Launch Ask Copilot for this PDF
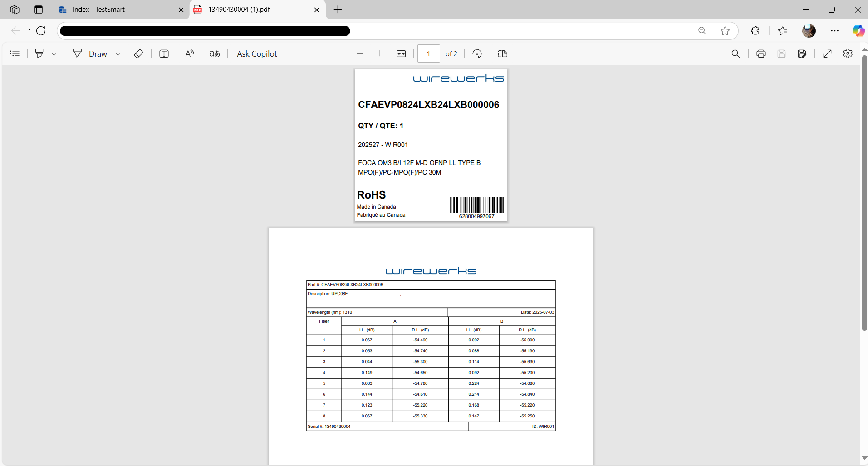The height and width of the screenshot is (466, 868). [x=256, y=53]
